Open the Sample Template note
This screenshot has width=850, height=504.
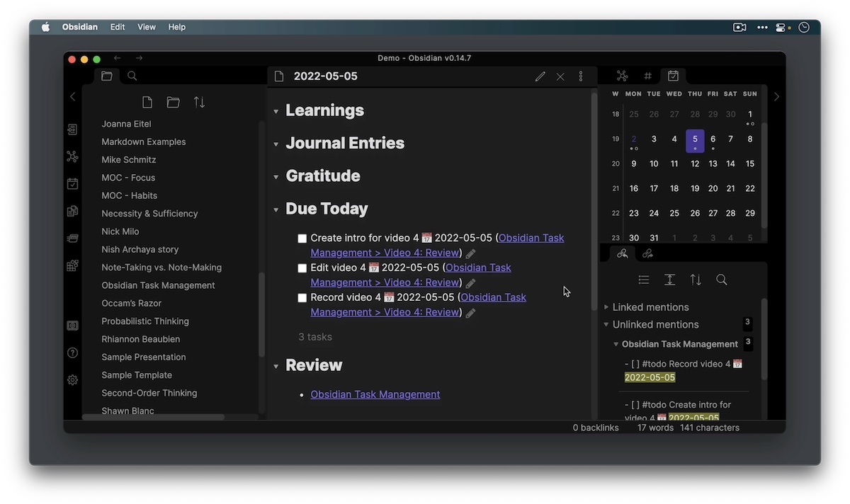click(137, 375)
